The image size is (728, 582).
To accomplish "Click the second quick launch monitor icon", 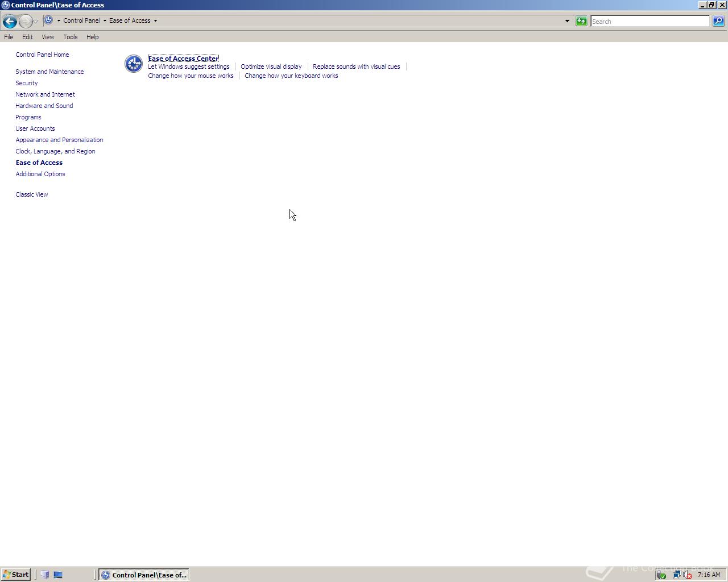I will pos(58,575).
